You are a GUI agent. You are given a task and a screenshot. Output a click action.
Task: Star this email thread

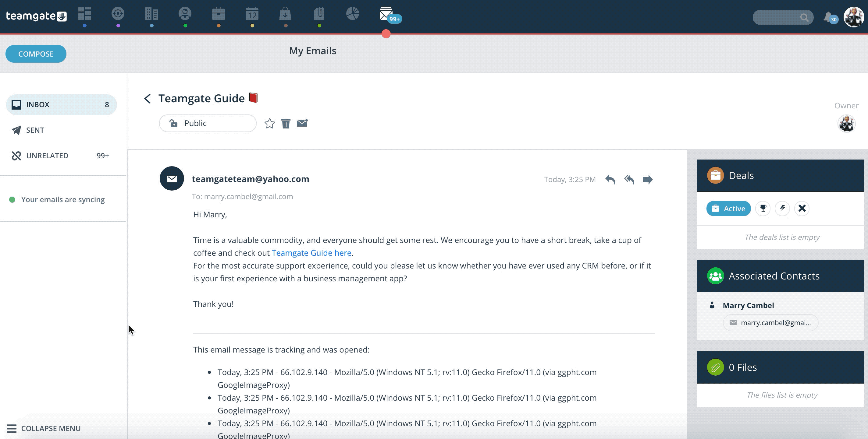point(269,124)
